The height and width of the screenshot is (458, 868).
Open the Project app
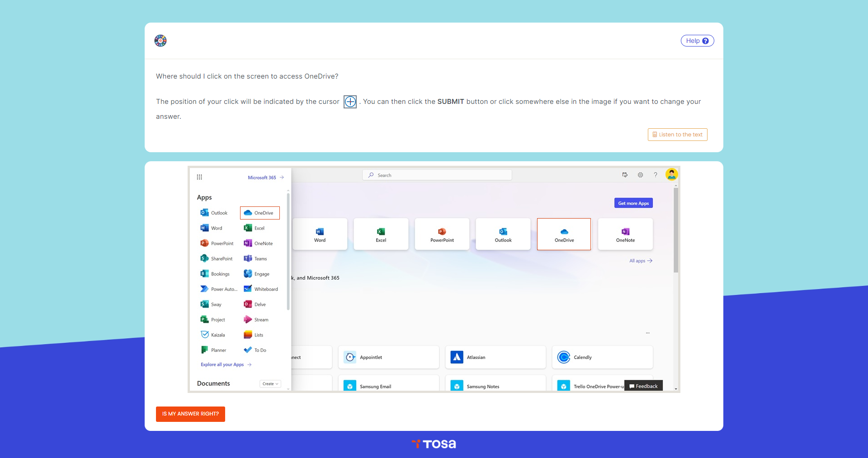(x=212, y=320)
